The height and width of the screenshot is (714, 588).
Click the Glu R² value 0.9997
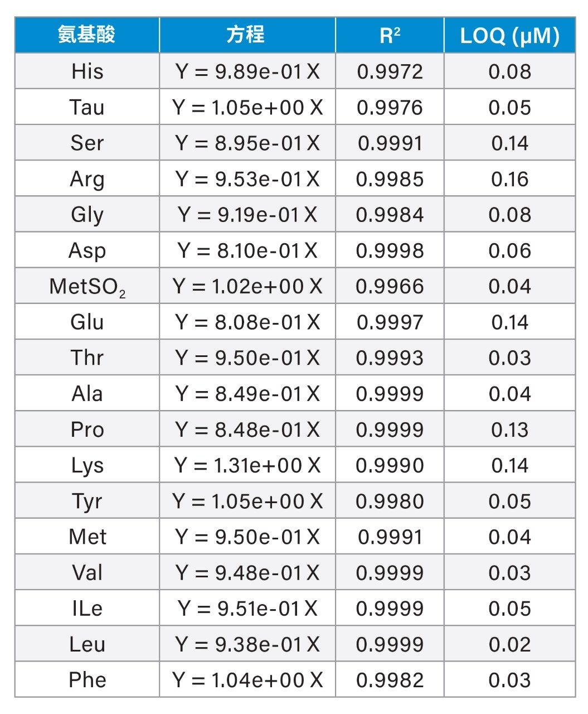(x=390, y=322)
